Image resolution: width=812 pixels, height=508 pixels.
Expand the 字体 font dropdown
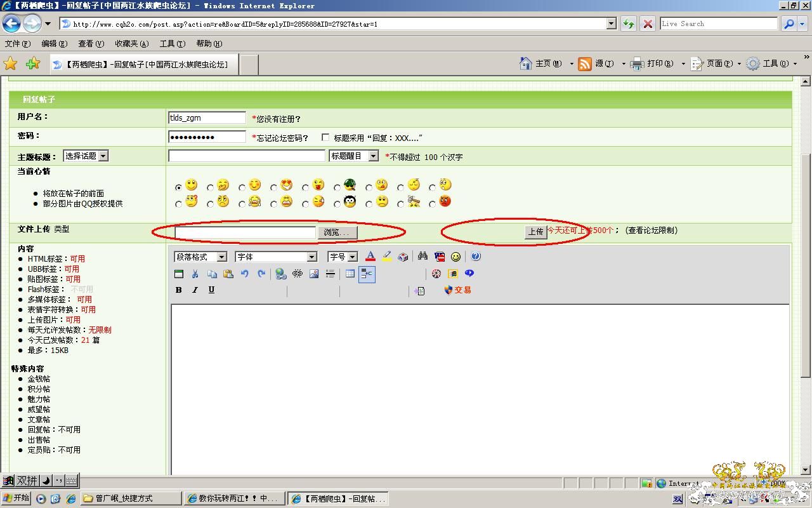(x=276, y=257)
